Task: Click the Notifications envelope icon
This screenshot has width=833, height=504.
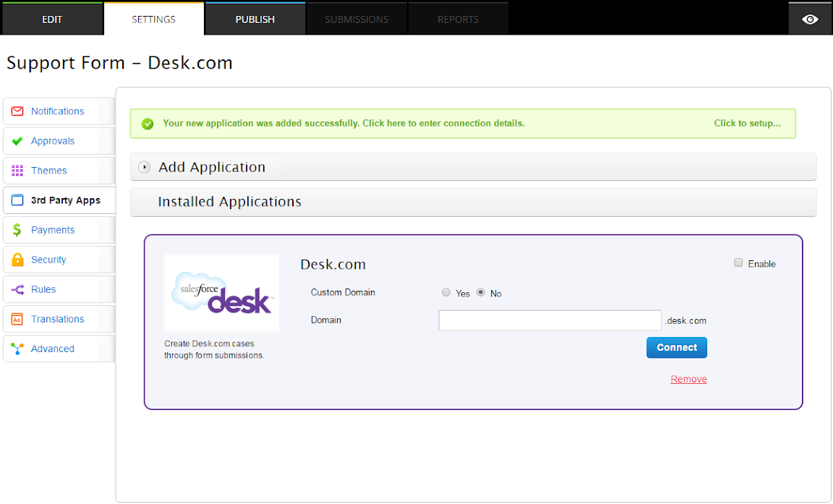Action: tap(17, 111)
